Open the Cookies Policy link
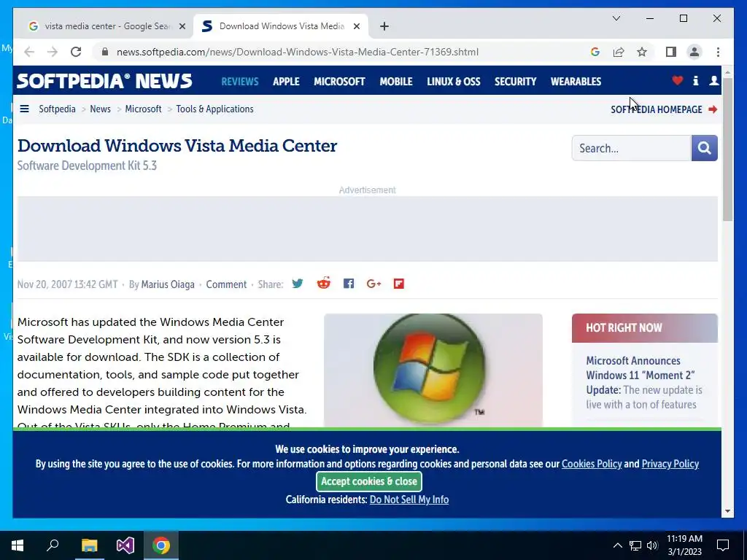Image resolution: width=747 pixels, height=560 pixels. 592,464
